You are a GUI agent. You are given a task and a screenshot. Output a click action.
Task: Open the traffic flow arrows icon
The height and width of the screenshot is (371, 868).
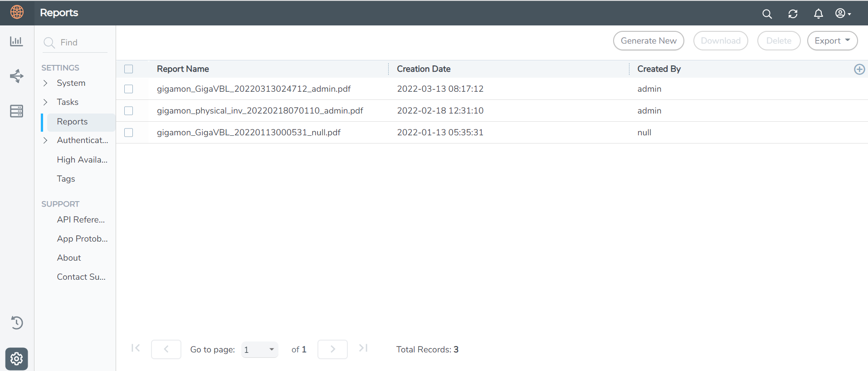17,76
